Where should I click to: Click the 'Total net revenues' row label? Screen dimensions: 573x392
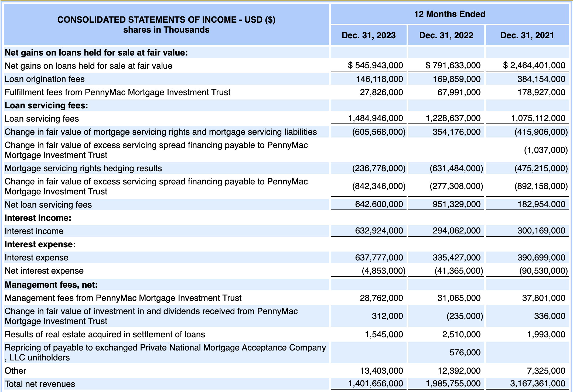[40, 384]
